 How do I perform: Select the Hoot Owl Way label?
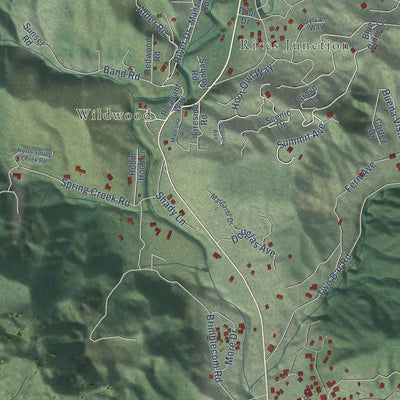point(252,87)
